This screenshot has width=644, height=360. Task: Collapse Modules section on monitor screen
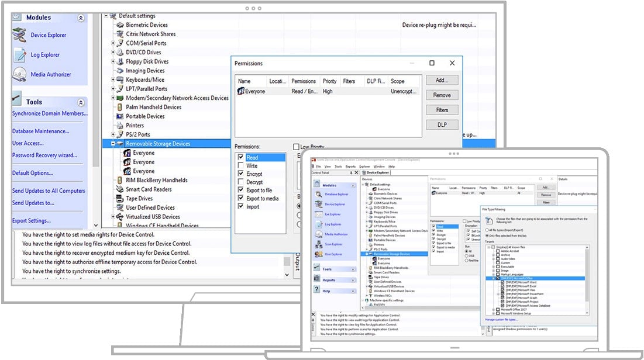coord(81,18)
